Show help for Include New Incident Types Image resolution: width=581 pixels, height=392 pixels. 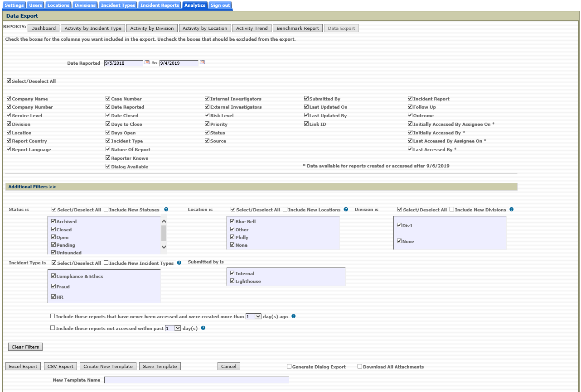tap(179, 263)
